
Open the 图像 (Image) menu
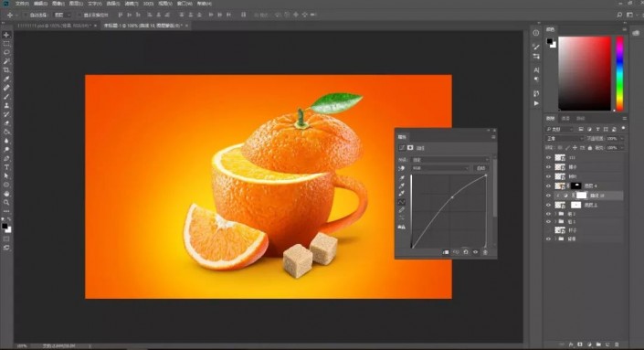(58, 4)
